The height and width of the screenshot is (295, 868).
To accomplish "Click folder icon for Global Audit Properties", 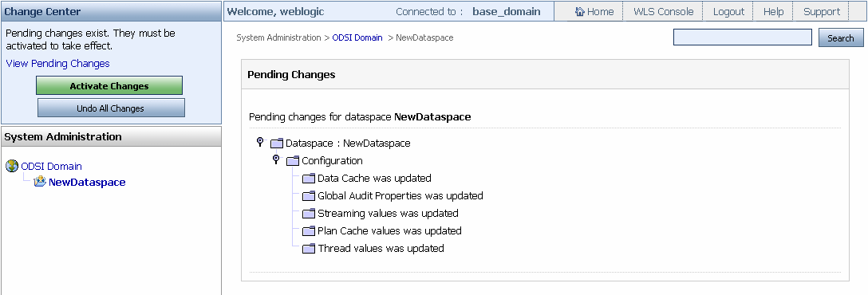I will 309,196.
